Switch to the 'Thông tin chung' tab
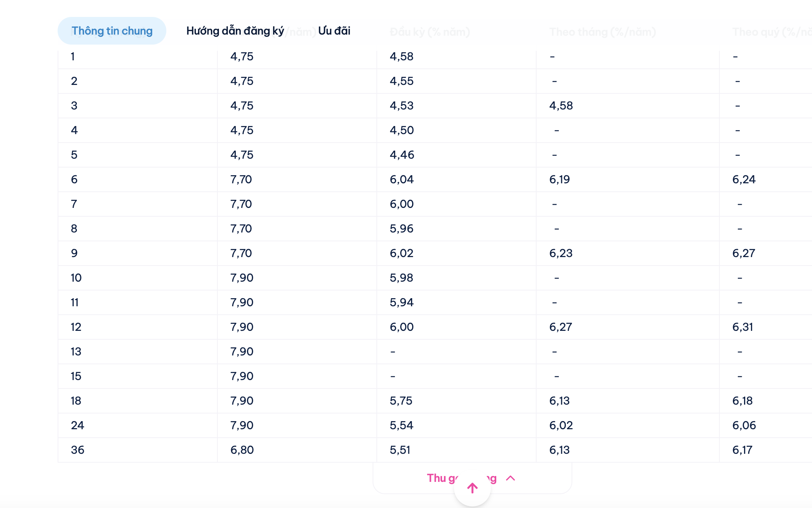This screenshot has width=812, height=508. (x=112, y=31)
